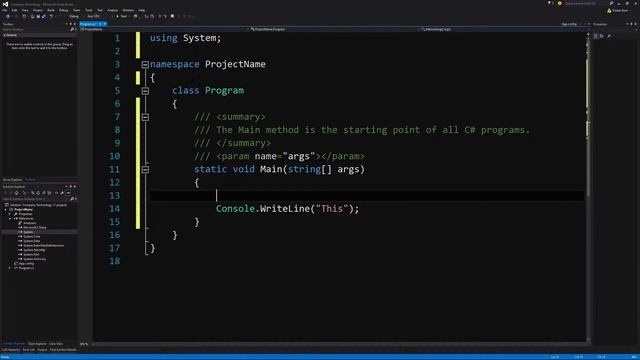The width and height of the screenshot is (640, 360).
Task: Collapse the General group in Toolbox
Action: click(5, 35)
